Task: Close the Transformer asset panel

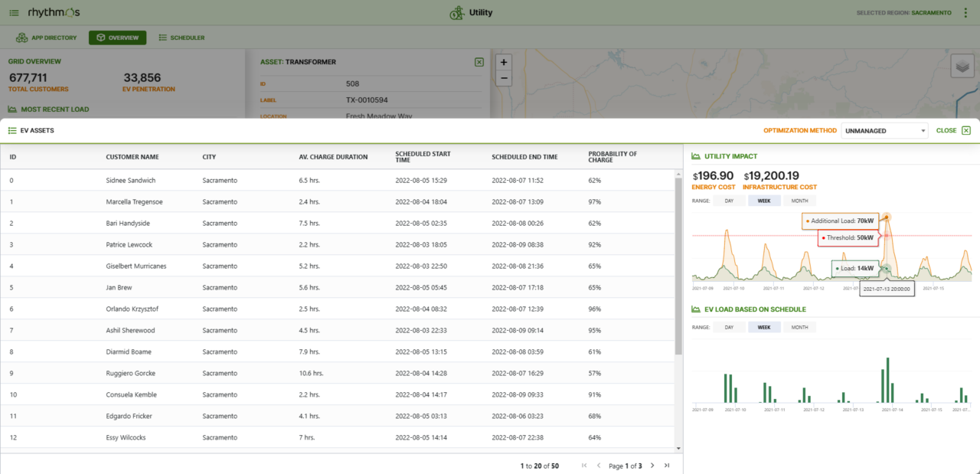Action: pyautogui.click(x=479, y=62)
